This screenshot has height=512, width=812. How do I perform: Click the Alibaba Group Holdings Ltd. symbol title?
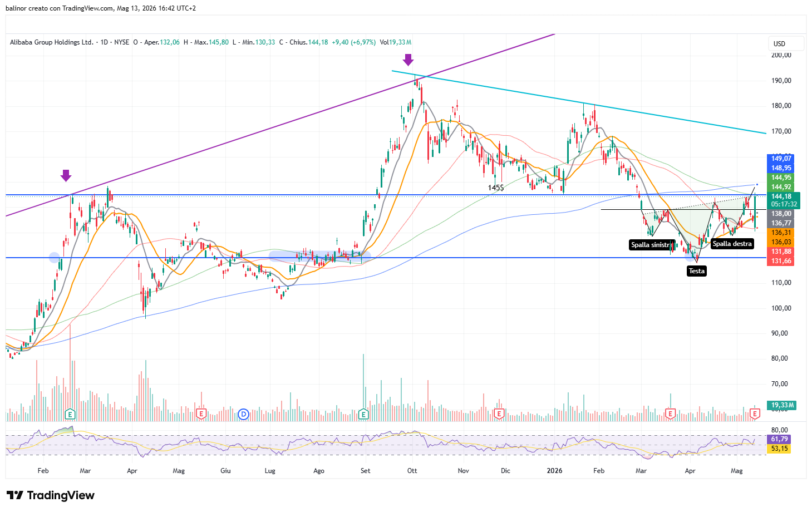pos(52,42)
